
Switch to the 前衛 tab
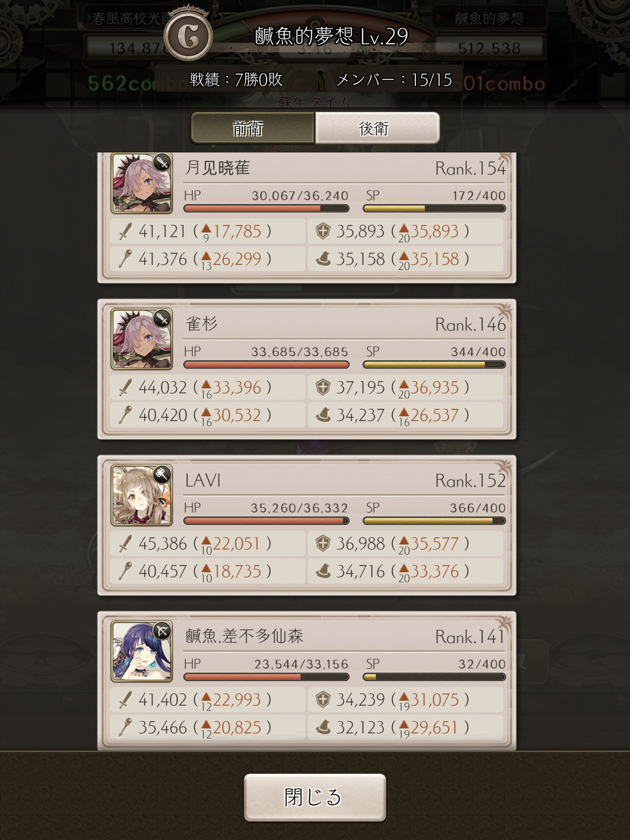point(253,128)
